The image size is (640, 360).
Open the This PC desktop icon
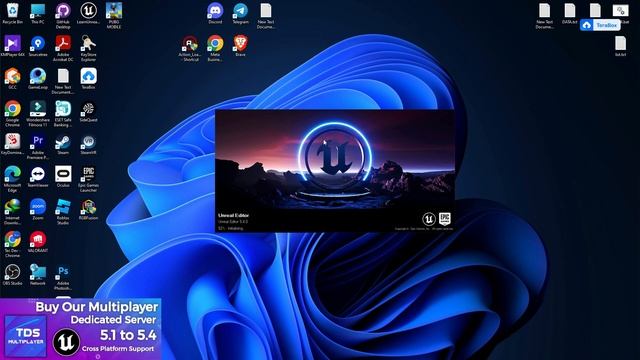click(x=38, y=13)
